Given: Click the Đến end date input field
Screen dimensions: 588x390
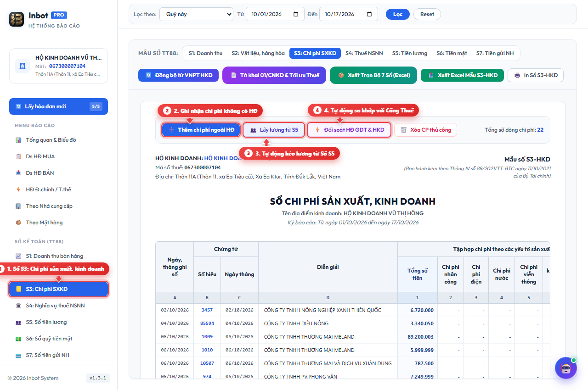Looking at the screenshot, I should coord(349,14).
